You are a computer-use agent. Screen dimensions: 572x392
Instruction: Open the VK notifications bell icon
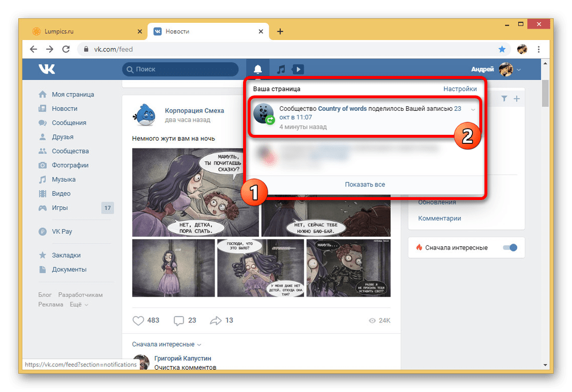257,69
